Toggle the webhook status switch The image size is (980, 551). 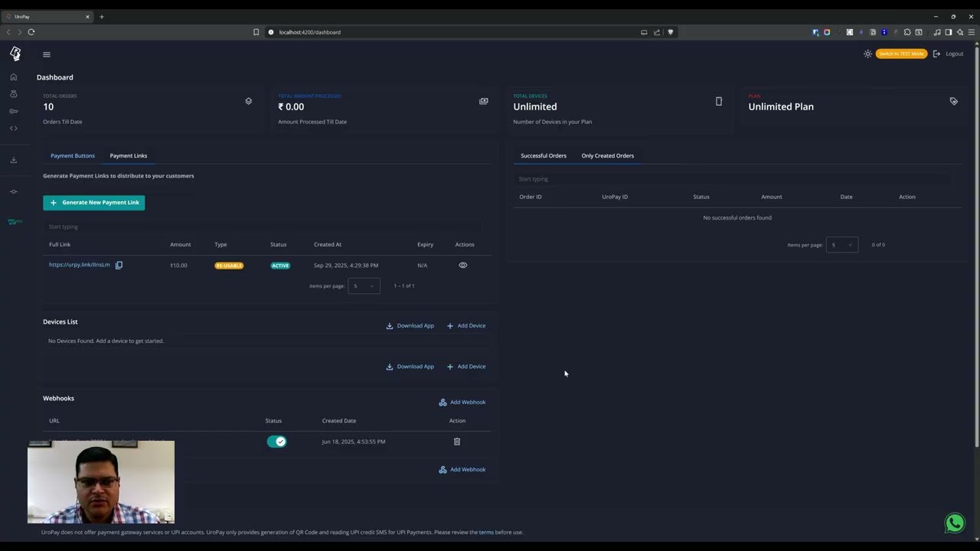[x=276, y=442]
